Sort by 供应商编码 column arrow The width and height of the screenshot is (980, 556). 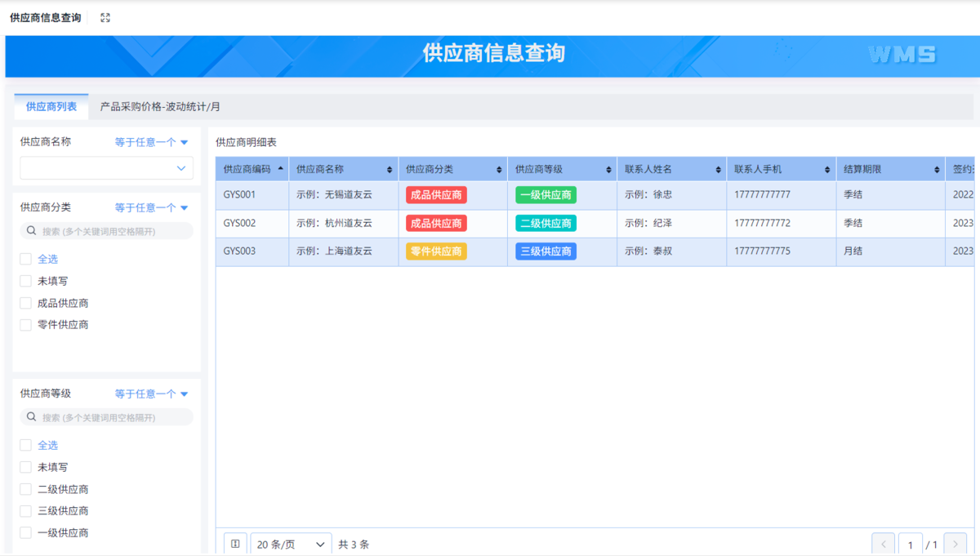point(281,168)
